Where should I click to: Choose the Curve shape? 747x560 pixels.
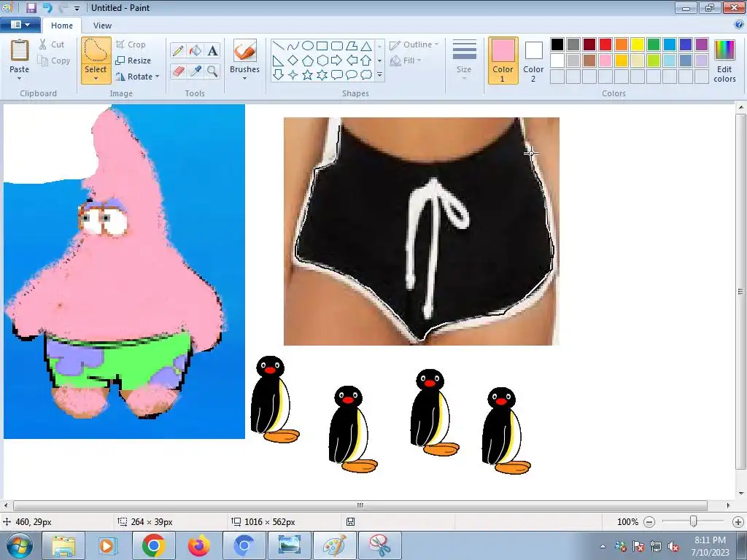point(293,46)
